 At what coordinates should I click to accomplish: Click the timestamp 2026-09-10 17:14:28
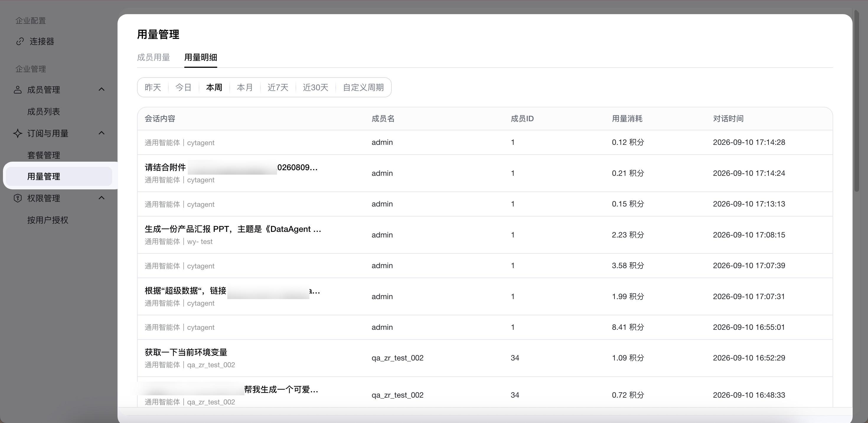[x=749, y=142]
